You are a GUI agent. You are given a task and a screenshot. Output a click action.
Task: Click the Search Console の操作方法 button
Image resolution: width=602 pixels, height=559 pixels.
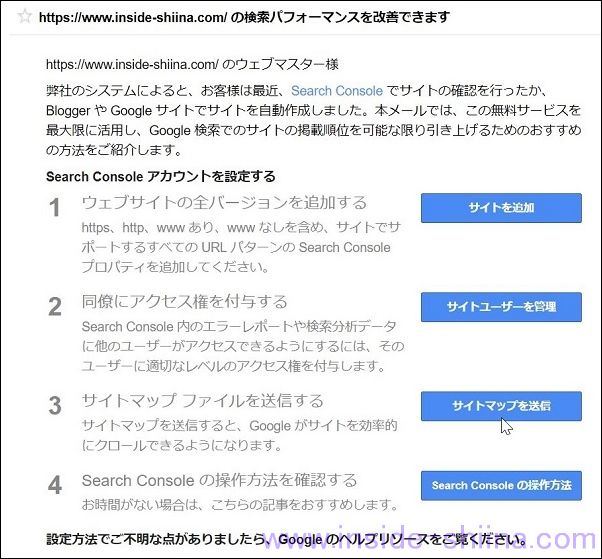501,485
